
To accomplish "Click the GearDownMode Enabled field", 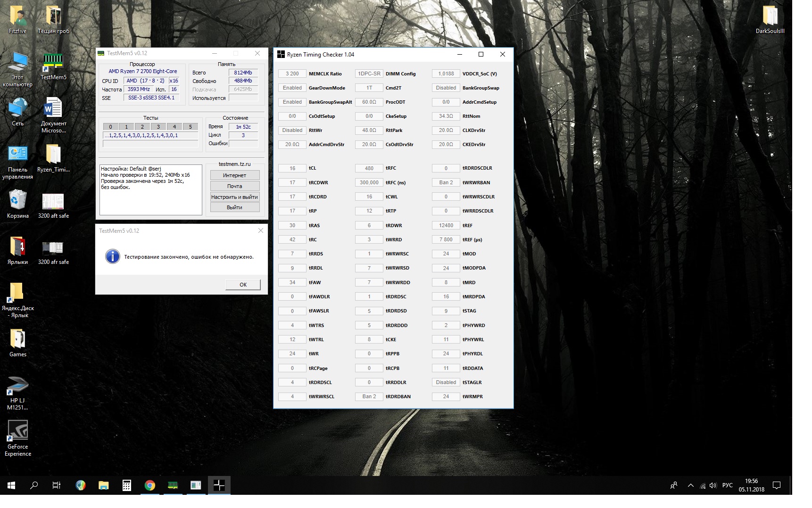I will coord(292,88).
